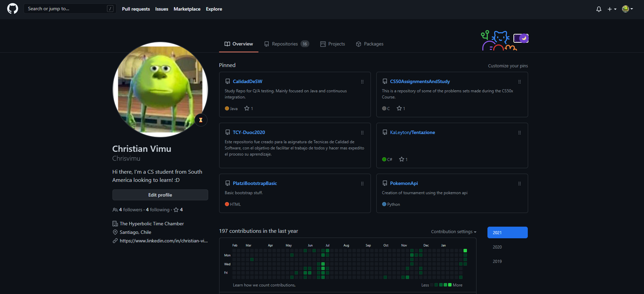This screenshot has height=294, width=644.
Task: Switch to the Overview tab
Action: [239, 44]
